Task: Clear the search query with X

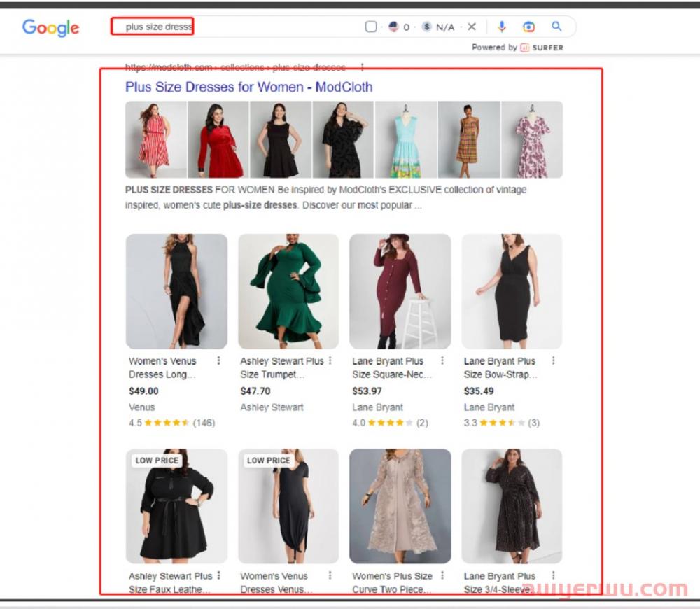Action: tap(472, 27)
